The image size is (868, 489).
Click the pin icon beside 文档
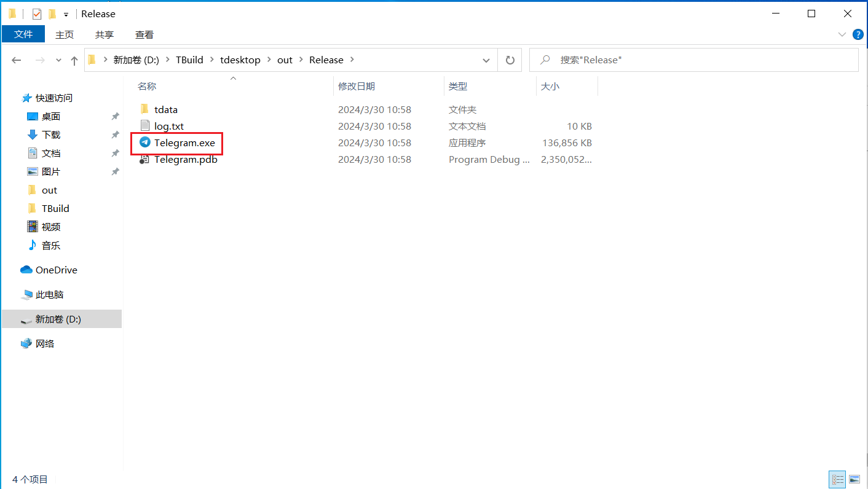pos(115,153)
